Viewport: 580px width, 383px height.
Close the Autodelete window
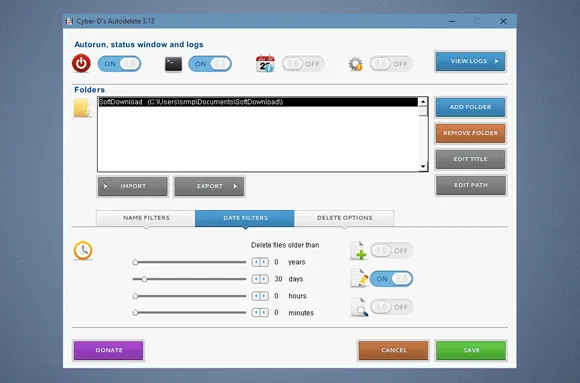pos(503,21)
